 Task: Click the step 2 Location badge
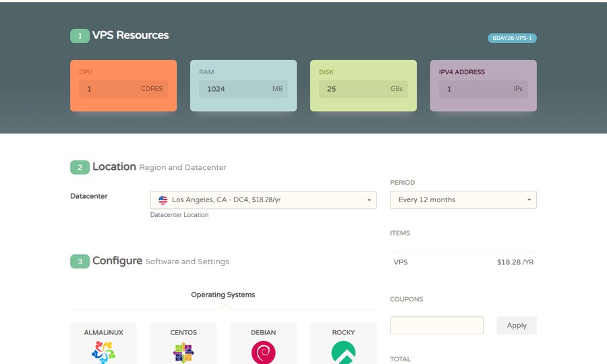click(80, 167)
